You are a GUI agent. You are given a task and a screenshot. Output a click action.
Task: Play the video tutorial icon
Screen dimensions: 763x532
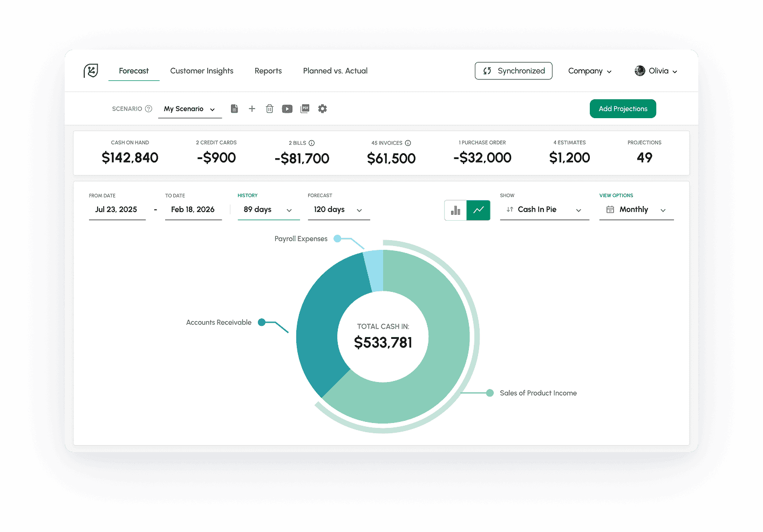pyautogui.click(x=287, y=109)
